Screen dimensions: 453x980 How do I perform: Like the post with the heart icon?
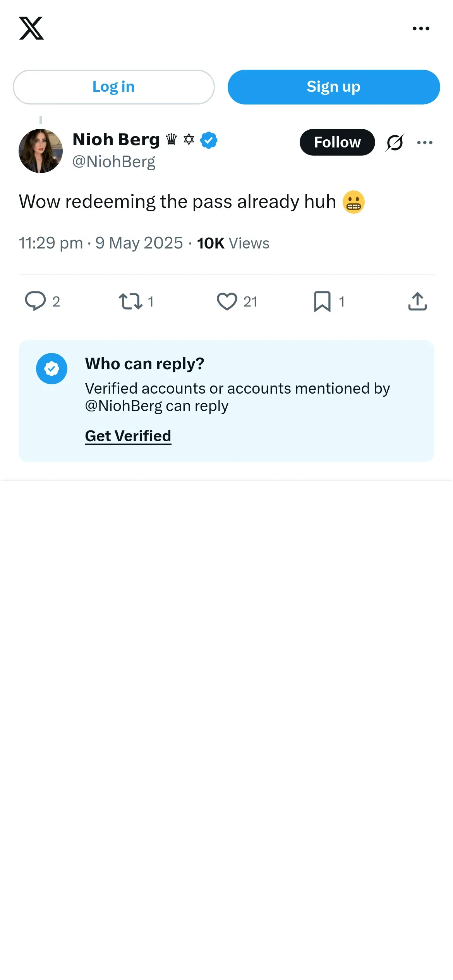pos(227,301)
